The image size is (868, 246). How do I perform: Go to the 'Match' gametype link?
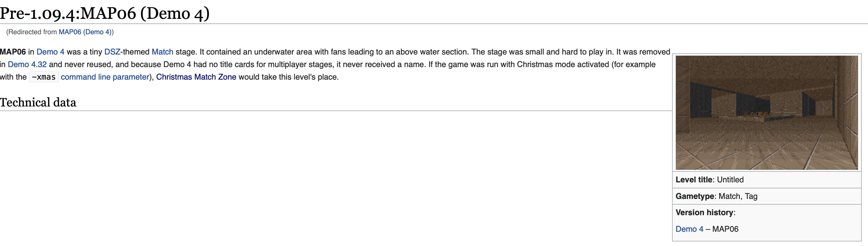[x=162, y=52]
